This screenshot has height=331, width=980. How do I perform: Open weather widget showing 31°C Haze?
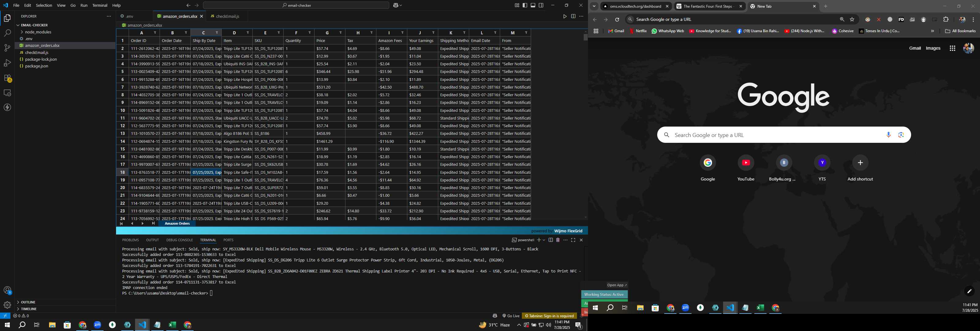pos(494,325)
